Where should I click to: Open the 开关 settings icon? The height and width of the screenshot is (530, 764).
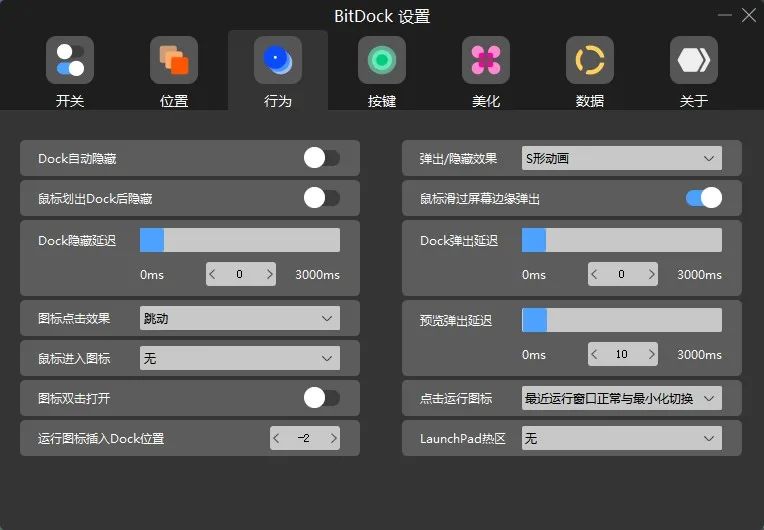tap(70, 60)
